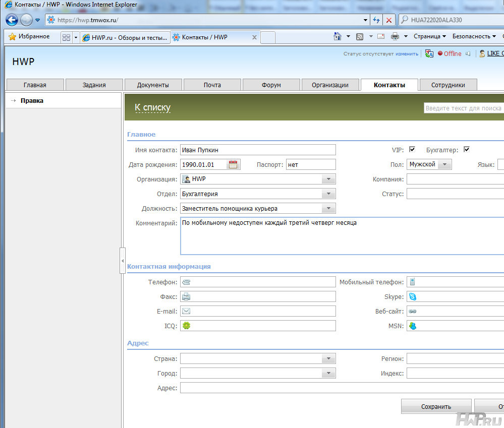Screen dimensions: 504x428
Task: Collapse the left sidebar panel handle
Action: point(122,261)
